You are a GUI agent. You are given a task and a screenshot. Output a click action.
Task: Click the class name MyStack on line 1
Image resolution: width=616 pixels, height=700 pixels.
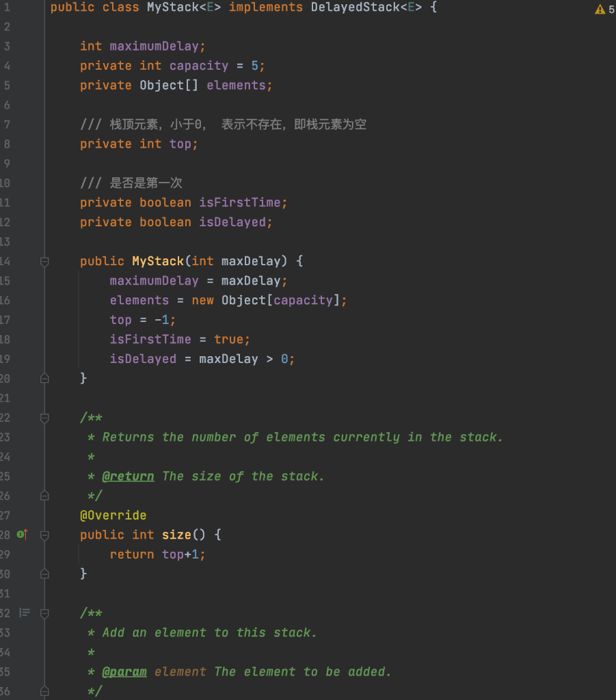[171, 7]
